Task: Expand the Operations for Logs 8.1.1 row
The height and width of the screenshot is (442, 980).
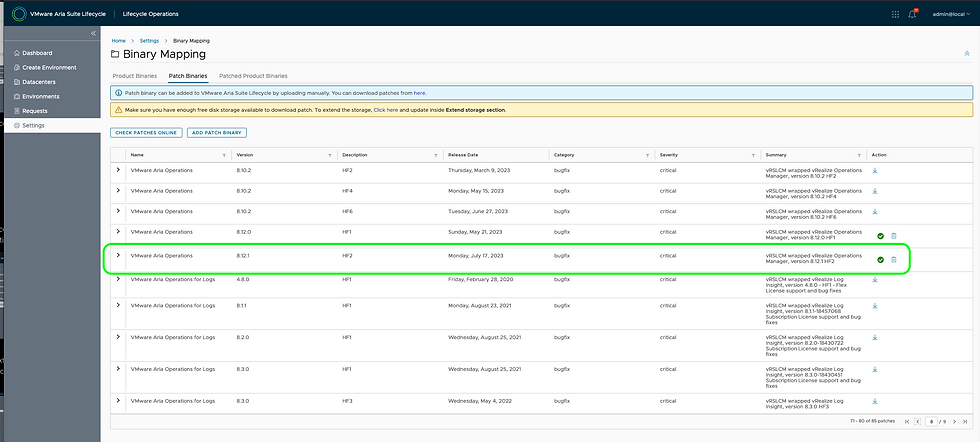Action: (118, 305)
